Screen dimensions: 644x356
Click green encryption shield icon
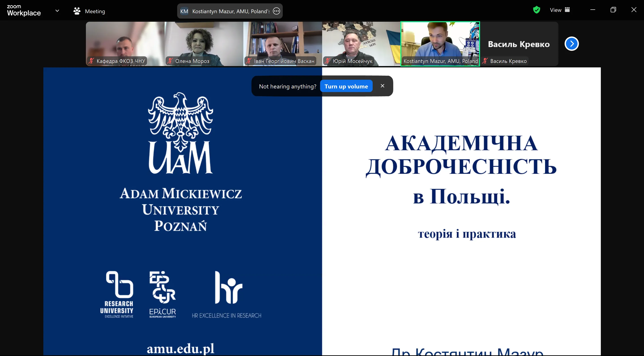[x=536, y=10]
